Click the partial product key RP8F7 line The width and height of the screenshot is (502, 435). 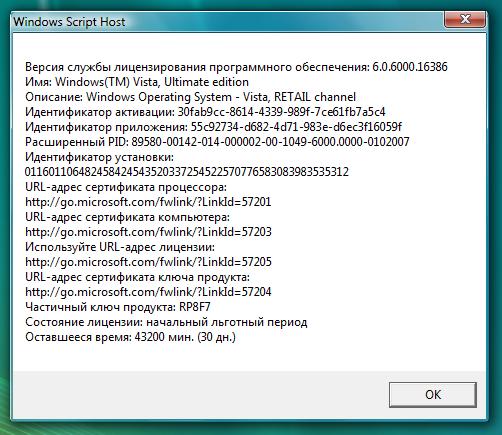tap(118, 307)
